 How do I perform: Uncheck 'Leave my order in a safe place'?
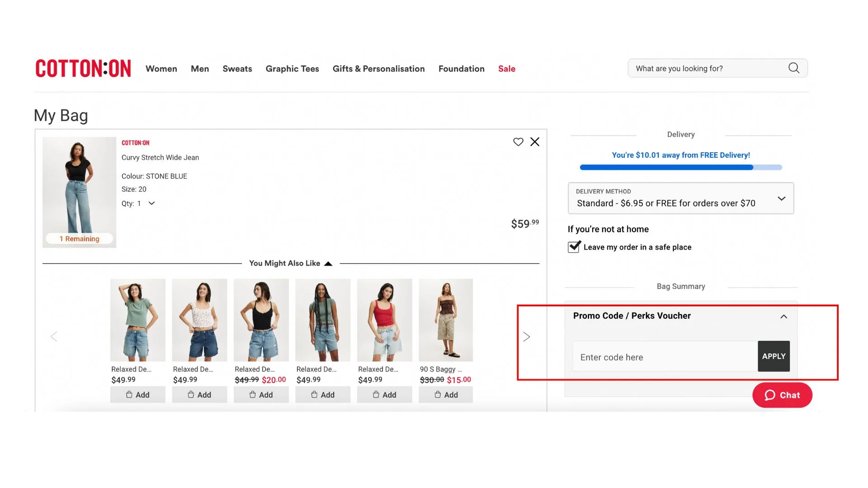pos(573,247)
